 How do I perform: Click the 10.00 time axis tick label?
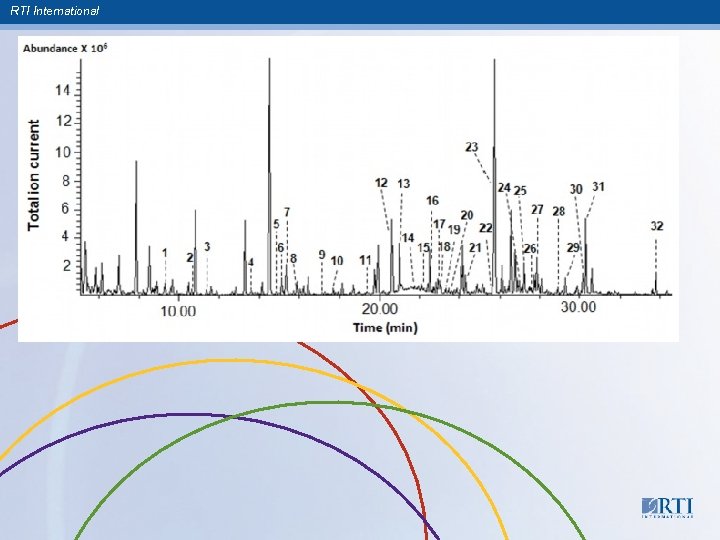(x=178, y=311)
